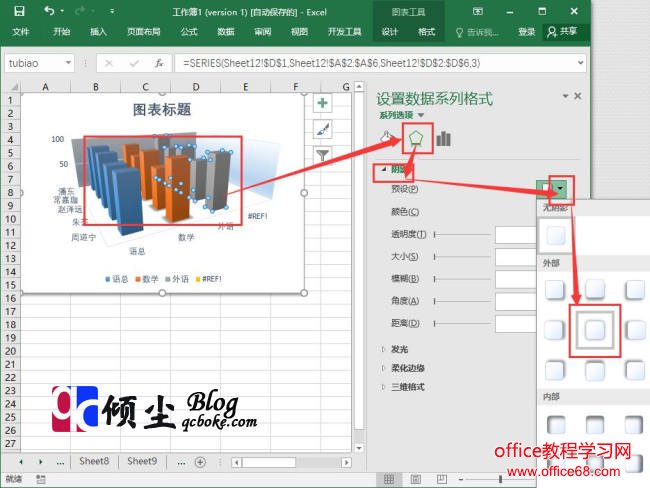Click the Tell me lightbulb search box

pos(477,32)
